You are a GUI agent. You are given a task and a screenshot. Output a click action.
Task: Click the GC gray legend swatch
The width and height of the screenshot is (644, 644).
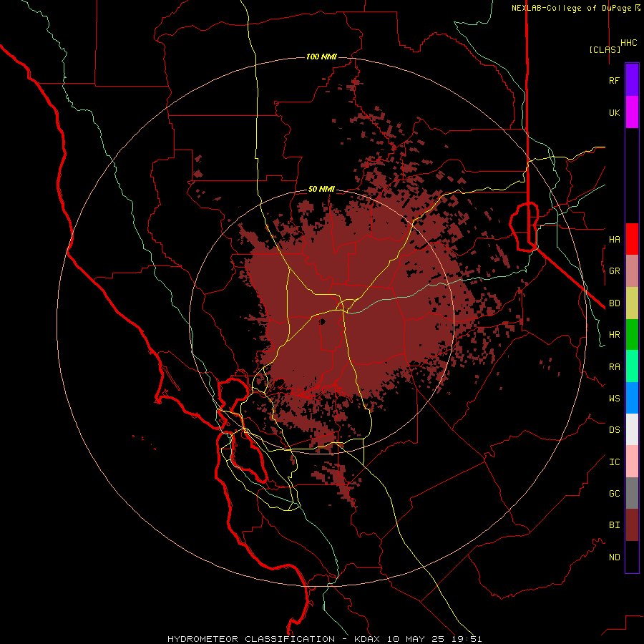(x=632, y=493)
